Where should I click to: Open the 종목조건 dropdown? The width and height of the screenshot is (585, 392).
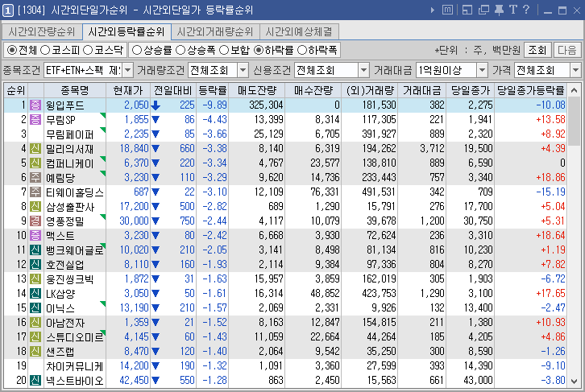tap(127, 70)
